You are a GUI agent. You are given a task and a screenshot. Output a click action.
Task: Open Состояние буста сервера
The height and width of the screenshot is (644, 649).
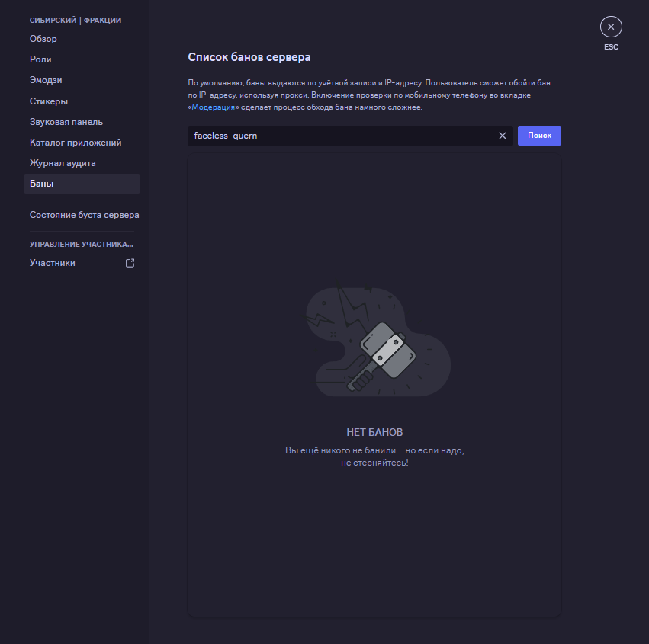84,215
